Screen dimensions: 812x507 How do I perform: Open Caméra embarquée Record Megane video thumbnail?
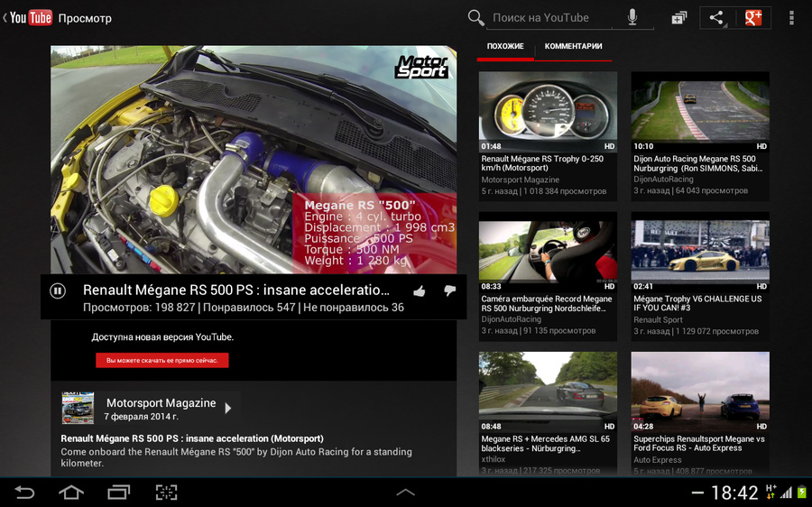[x=548, y=252]
